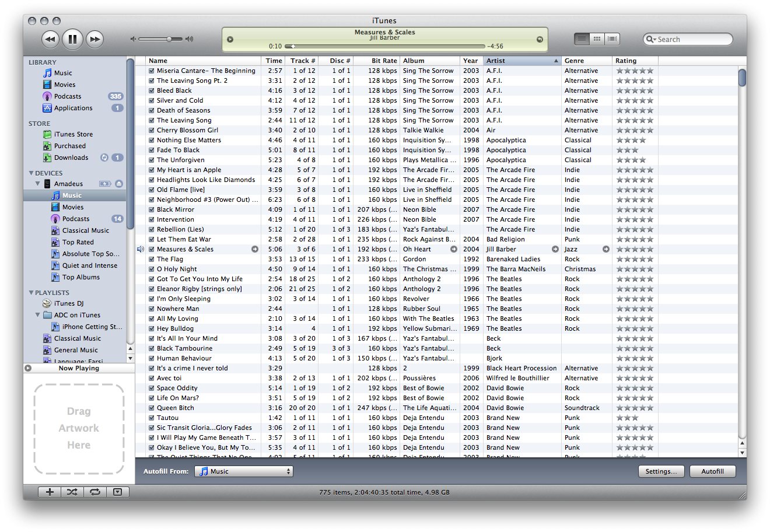The height and width of the screenshot is (532, 770).
Task: Adjust the volume slider knob
Action: pos(169,39)
